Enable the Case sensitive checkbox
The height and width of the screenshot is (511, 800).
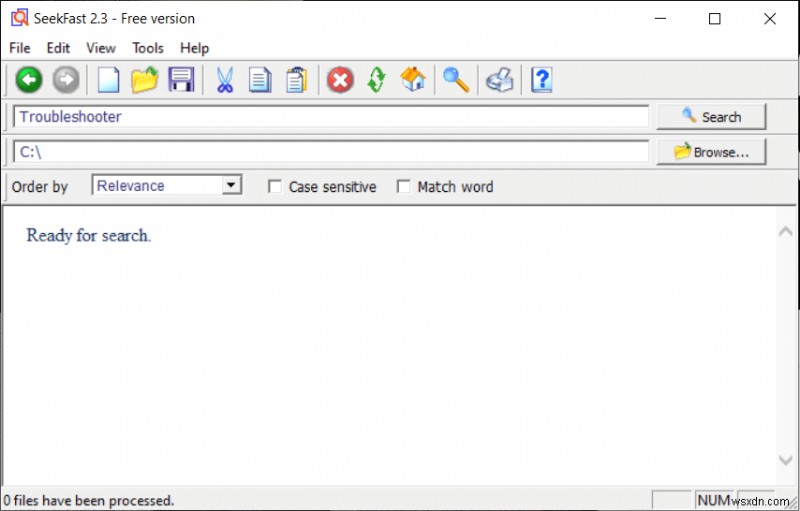coord(275,186)
